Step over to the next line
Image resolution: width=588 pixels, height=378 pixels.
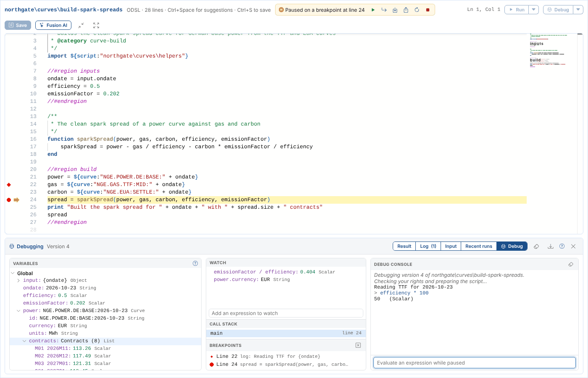[384, 10]
